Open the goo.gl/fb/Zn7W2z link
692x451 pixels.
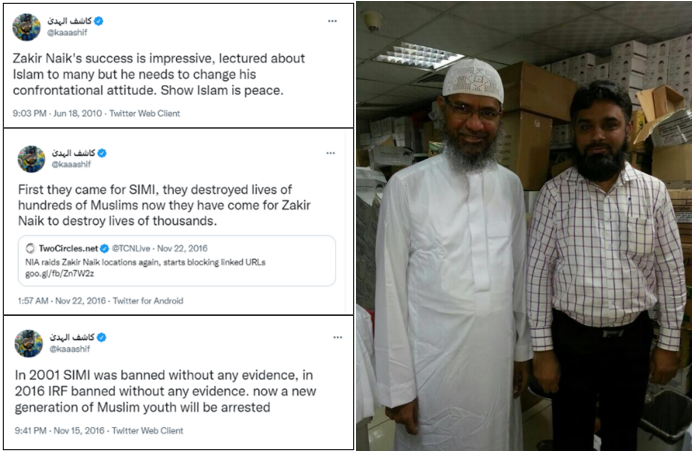(x=60, y=274)
